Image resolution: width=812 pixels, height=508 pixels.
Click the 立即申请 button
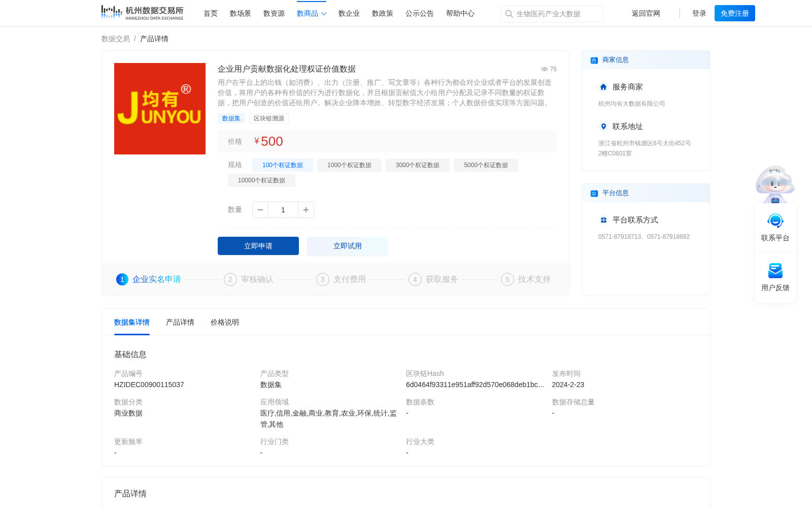click(x=258, y=246)
